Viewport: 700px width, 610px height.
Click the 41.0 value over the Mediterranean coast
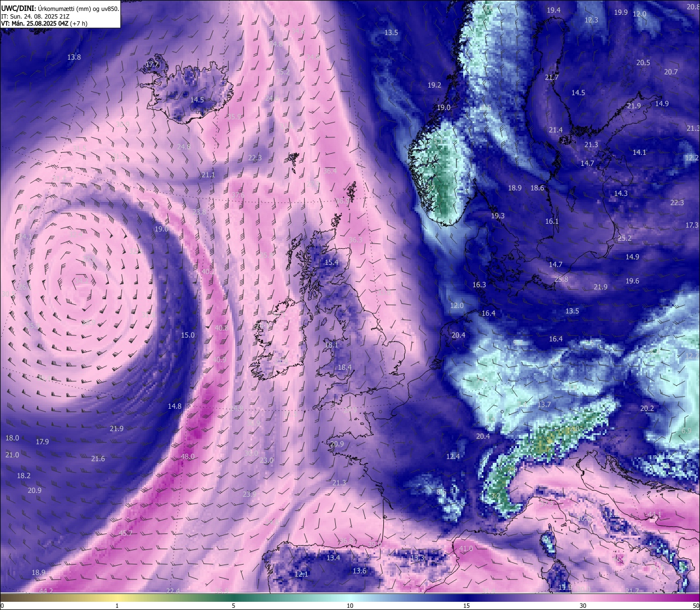[466, 548]
